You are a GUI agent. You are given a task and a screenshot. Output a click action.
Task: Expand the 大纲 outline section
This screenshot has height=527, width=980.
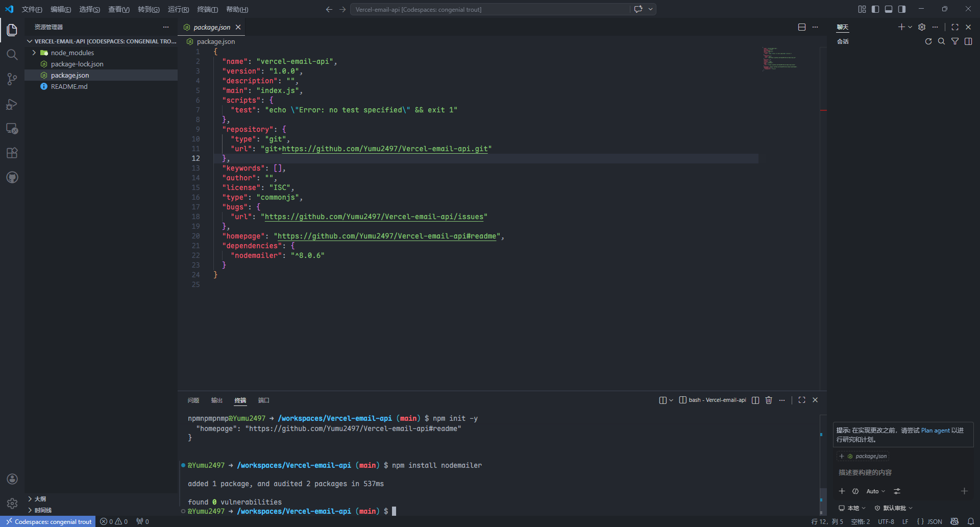(x=40, y=499)
